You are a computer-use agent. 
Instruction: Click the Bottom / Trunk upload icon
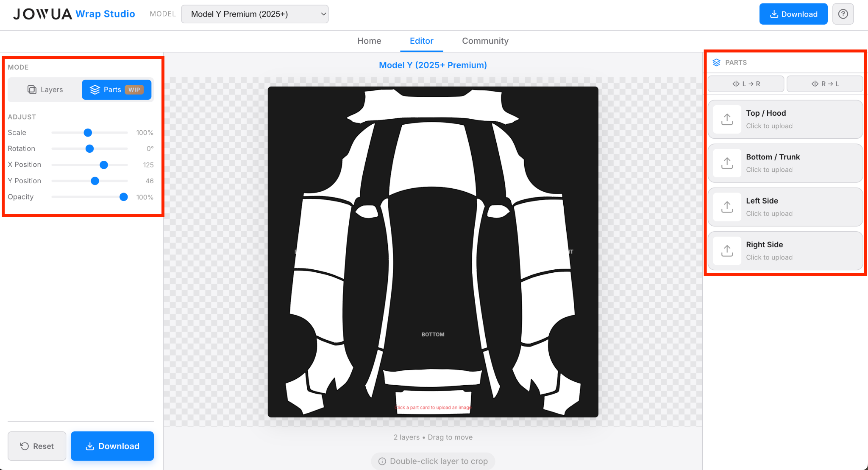click(726, 163)
